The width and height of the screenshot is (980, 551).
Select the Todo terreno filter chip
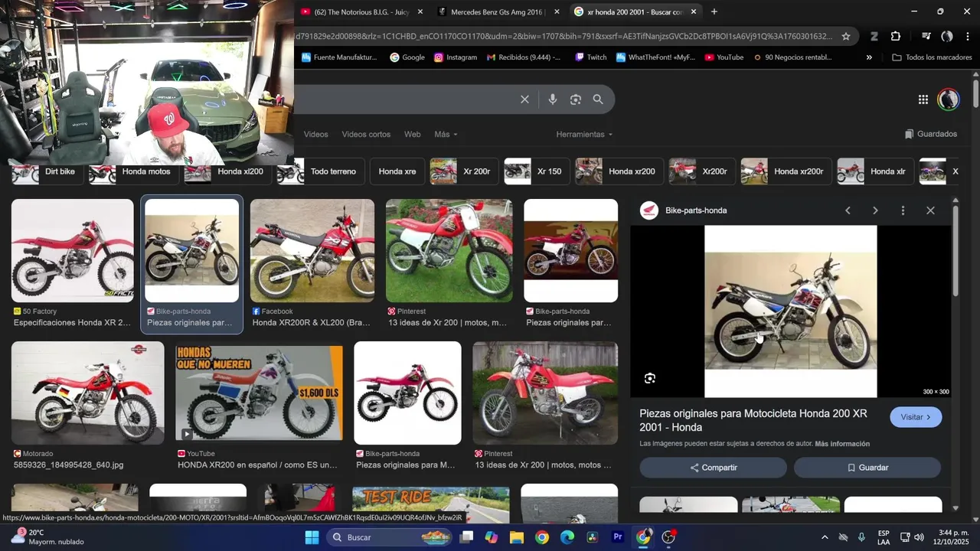pos(320,171)
